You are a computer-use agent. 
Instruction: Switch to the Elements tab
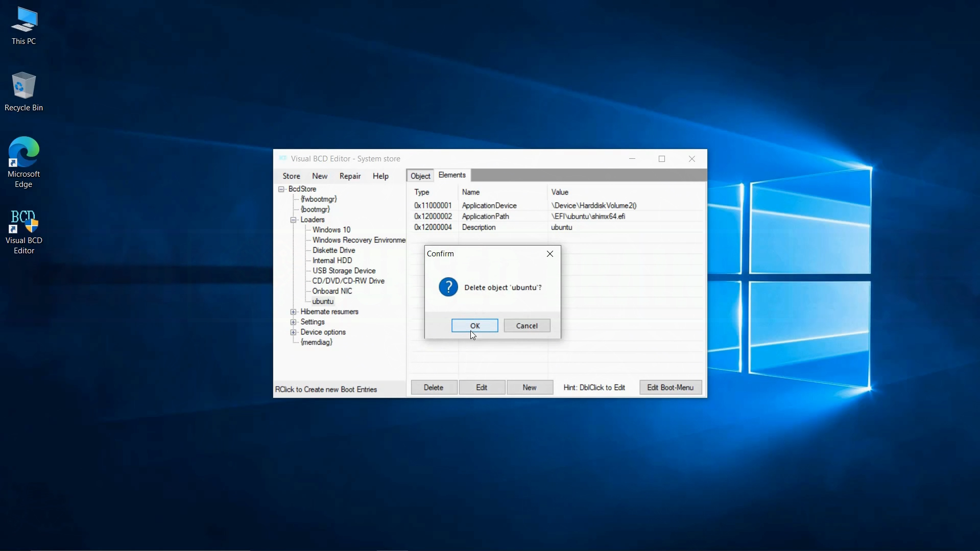tap(452, 175)
